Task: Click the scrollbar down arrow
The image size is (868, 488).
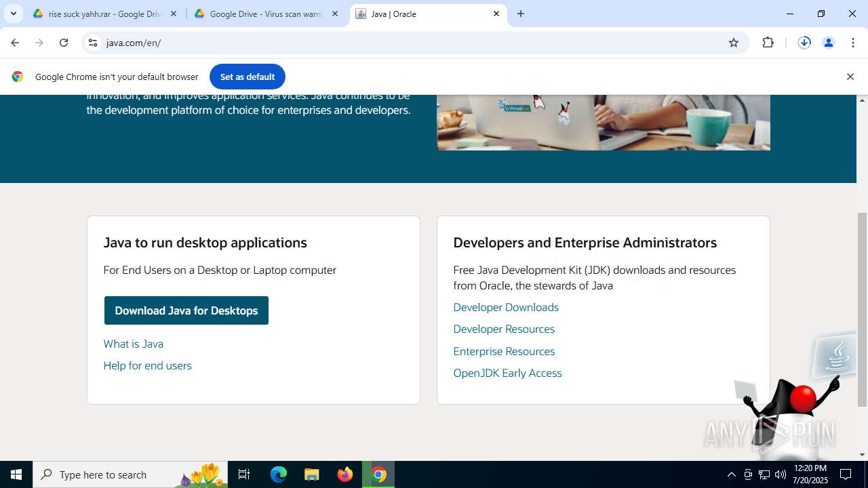Action: pos(863,455)
